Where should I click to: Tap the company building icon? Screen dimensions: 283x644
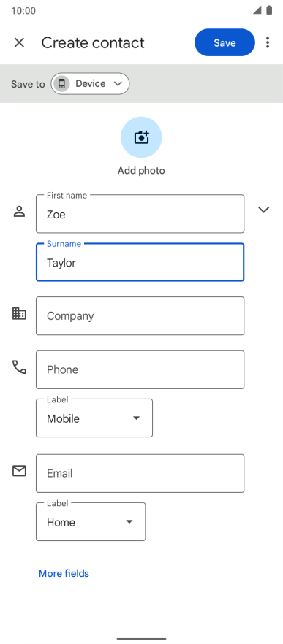(x=19, y=314)
